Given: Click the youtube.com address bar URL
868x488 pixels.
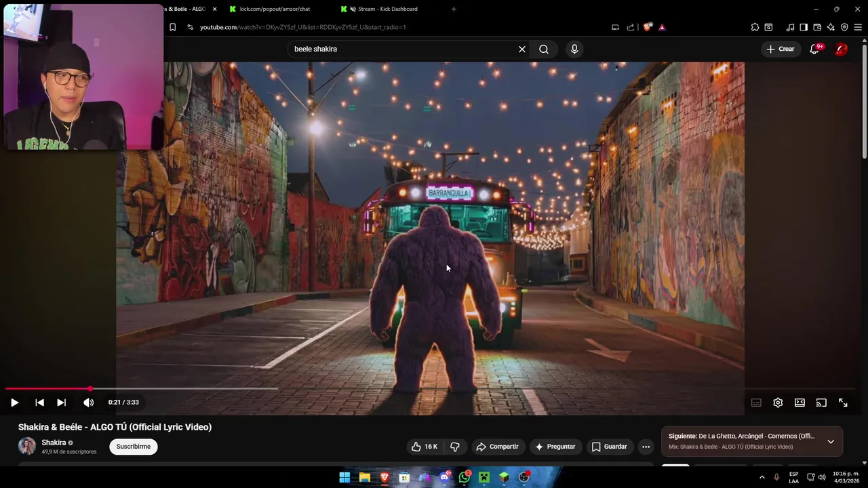Looking at the screenshot, I should pos(302,27).
